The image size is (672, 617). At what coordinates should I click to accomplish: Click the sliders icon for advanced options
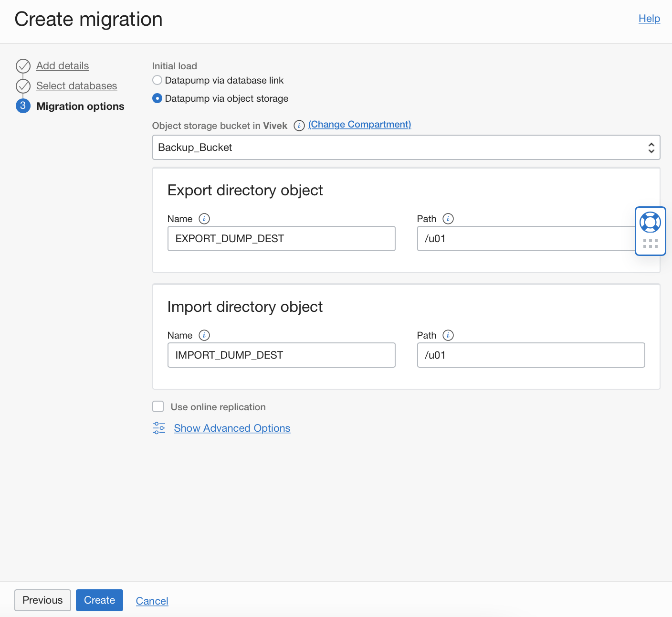pyautogui.click(x=159, y=428)
